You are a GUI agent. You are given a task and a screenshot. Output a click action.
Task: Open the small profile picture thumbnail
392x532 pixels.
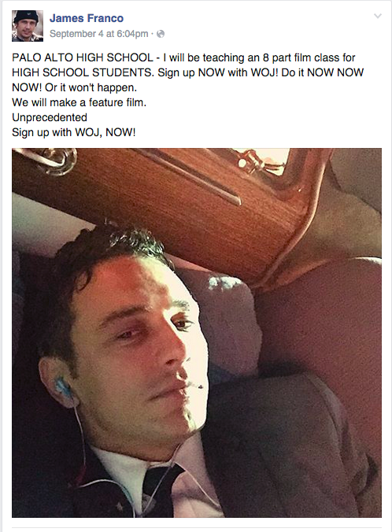coord(28,26)
